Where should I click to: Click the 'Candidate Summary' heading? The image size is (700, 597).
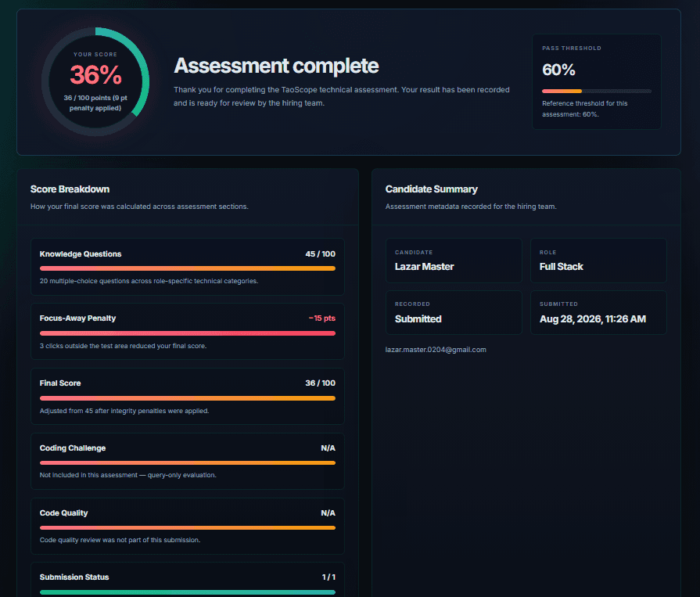[x=431, y=189]
